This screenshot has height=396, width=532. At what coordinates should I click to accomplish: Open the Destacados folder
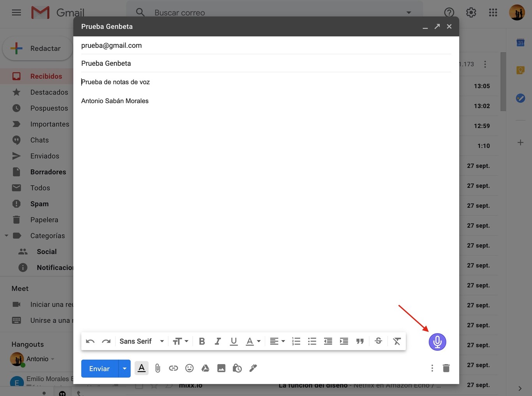tap(37, 92)
